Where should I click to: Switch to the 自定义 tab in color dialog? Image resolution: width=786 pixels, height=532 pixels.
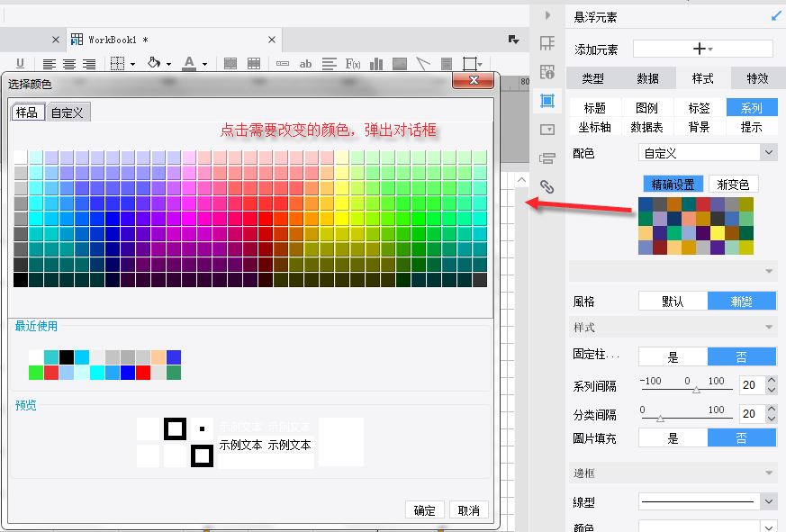click(68, 113)
